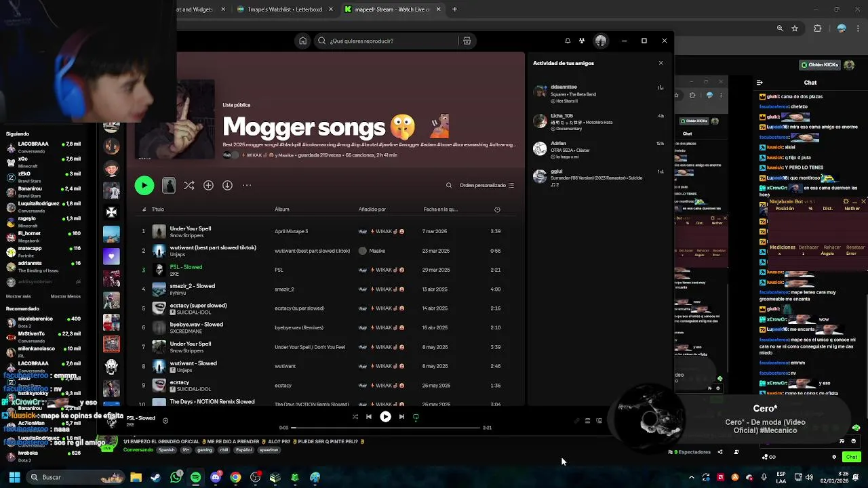Screen dimensions: 868x488
Task: Open album April Mixtape 3
Action: click(x=292, y=232)
